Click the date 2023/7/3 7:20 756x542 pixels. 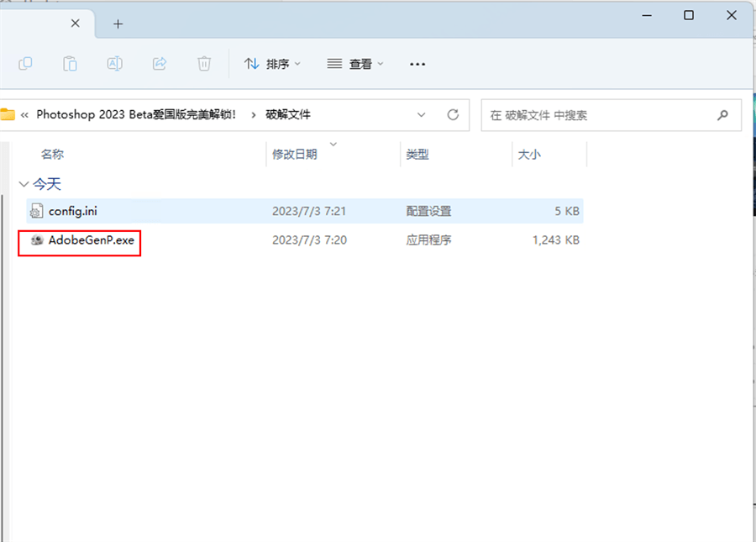tap(309, 240)
